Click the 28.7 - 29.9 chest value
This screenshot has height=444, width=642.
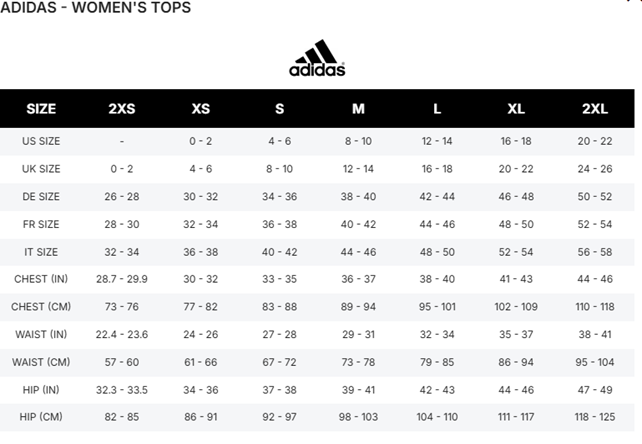pyautogui.click(x=122, y=279)
